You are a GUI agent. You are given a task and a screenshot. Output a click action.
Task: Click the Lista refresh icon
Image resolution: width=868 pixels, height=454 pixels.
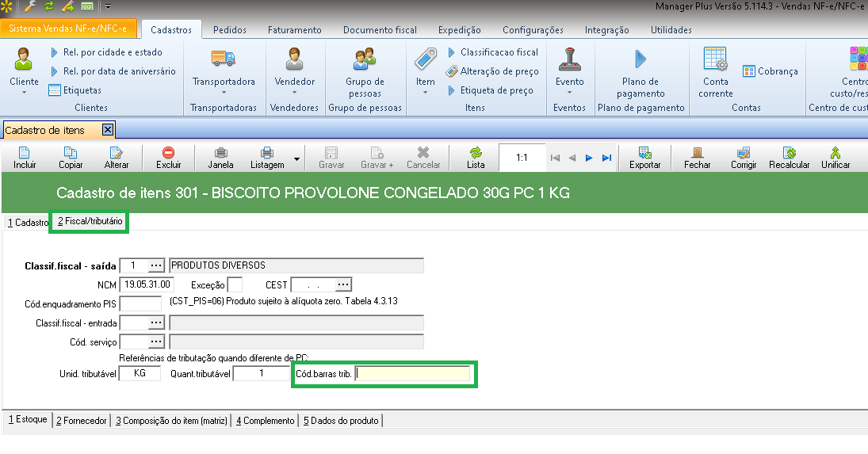[x=476, y=154]
